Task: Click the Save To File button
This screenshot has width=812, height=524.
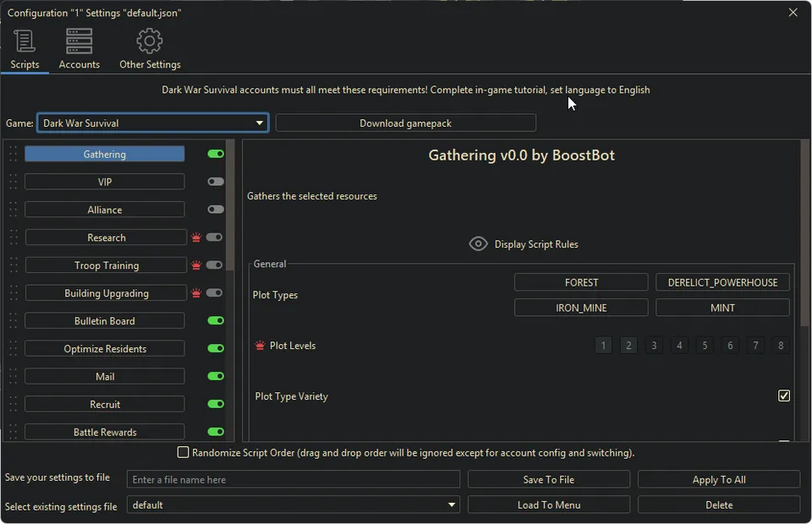Action: (548, 479)
